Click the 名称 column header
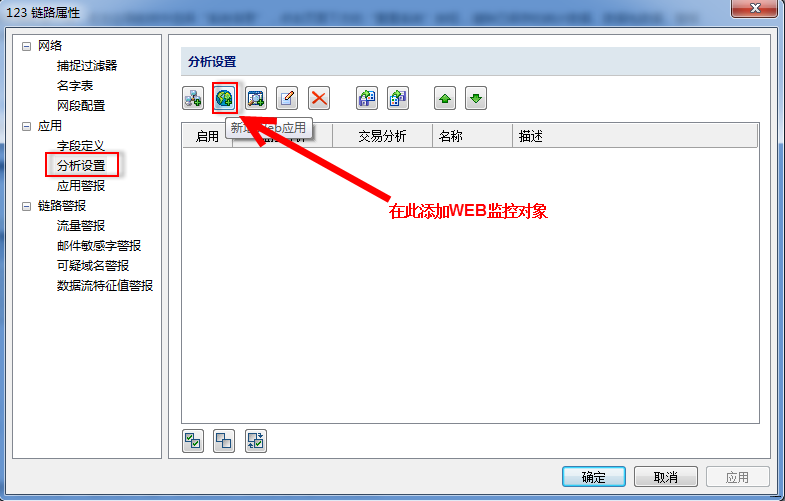The height and width of the screenshot is (501, 785). 472,136
